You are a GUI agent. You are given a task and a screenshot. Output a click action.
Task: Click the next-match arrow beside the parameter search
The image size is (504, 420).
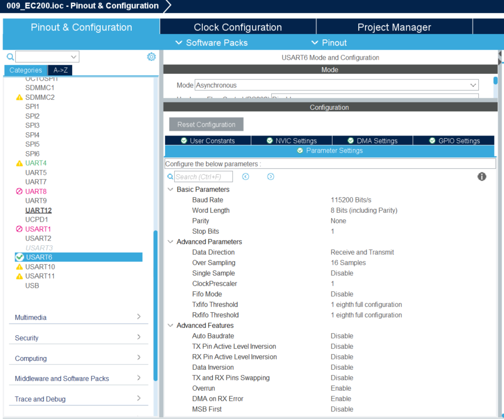270,176
